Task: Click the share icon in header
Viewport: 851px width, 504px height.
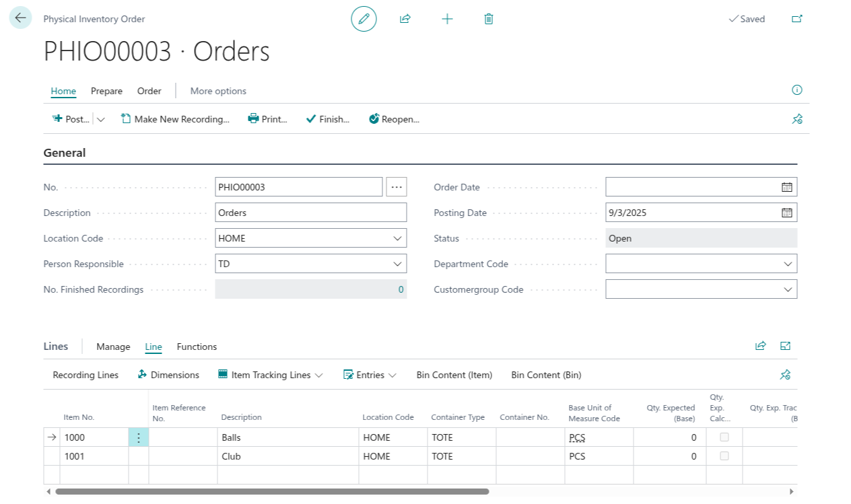Action: [405, 19]
